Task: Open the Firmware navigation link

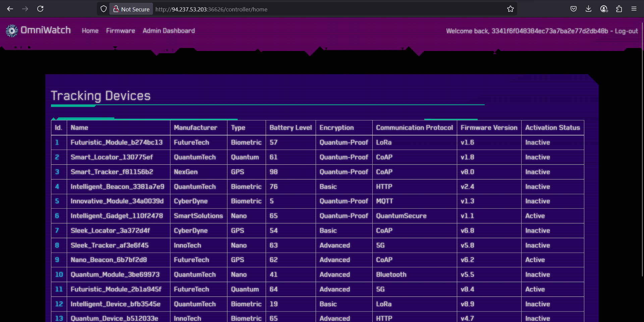Action: point(120,31)
